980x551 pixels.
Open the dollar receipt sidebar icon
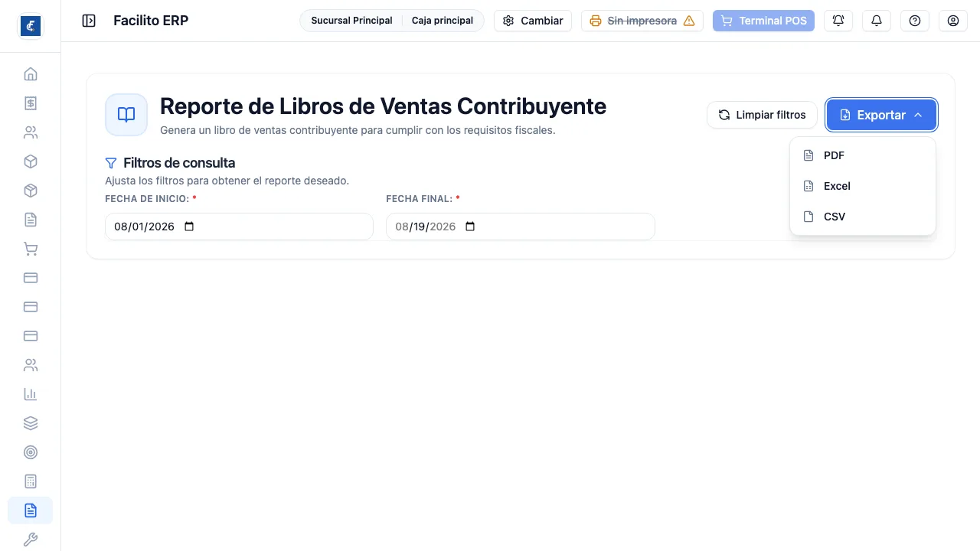[x=31, y=103]
